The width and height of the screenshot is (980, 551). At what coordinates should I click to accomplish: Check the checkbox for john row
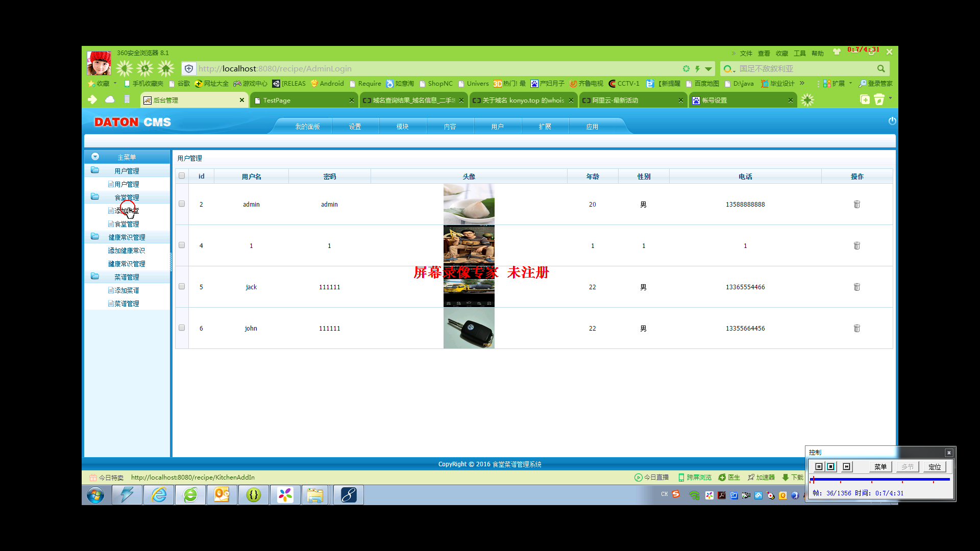(x=182, y=328)
